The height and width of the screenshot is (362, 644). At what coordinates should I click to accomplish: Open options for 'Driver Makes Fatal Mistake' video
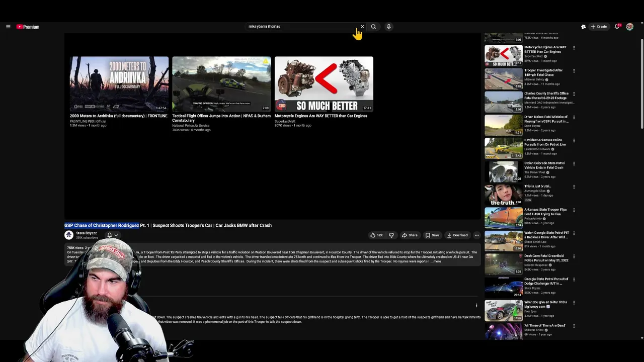(574, 117)
